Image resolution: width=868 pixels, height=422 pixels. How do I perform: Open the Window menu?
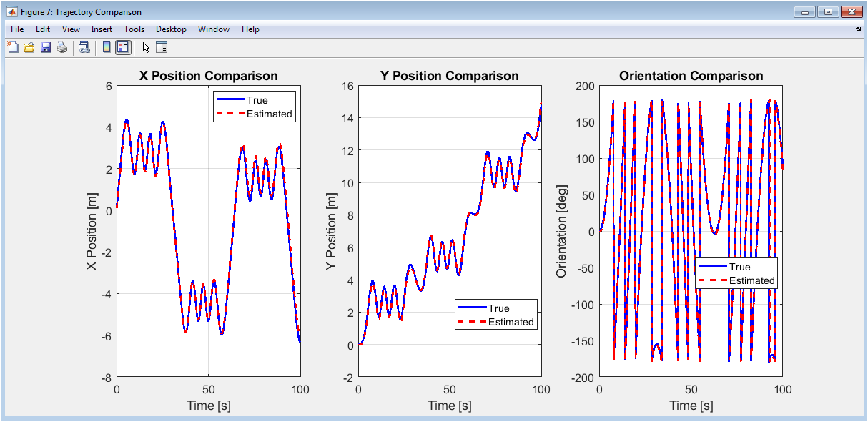coord(214,29)
